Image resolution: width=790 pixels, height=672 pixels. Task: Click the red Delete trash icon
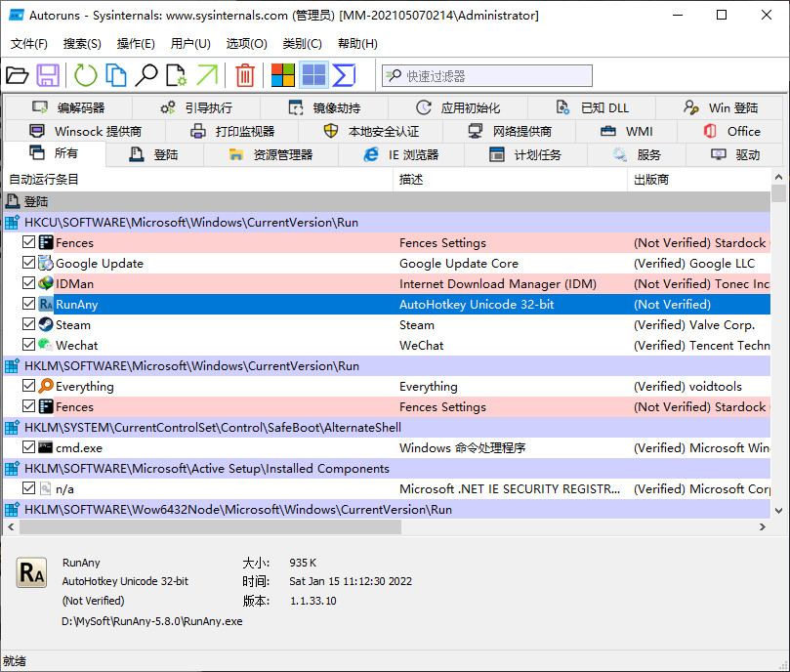coord(245,75)
